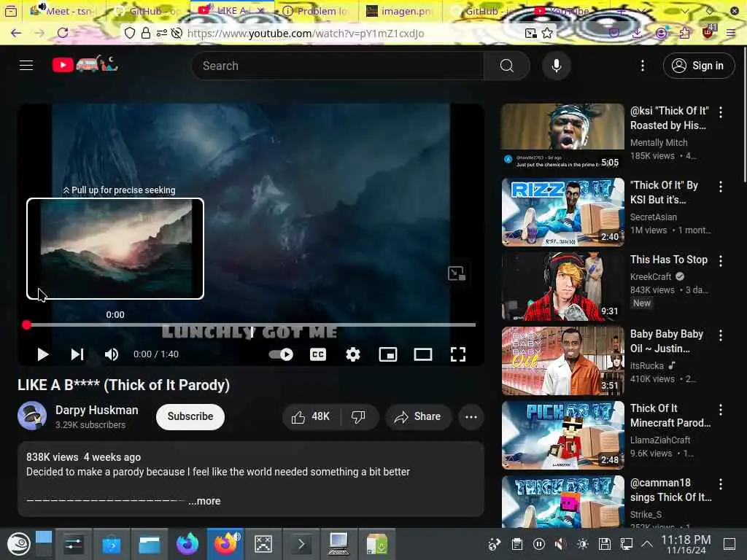Viewport: 747px width, 560px height.
Task: Skip to the next video
Action: pyautogui.click(x=77, y=354)
